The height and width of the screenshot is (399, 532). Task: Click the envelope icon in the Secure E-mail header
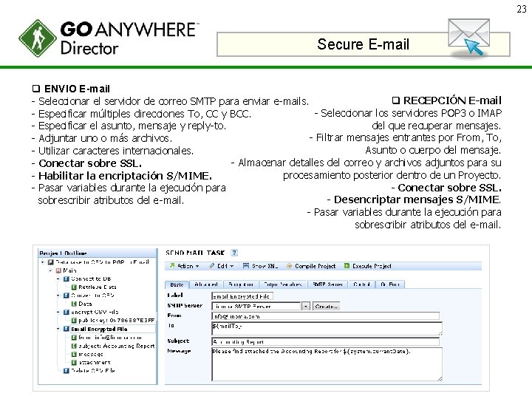tap(469, 37)
